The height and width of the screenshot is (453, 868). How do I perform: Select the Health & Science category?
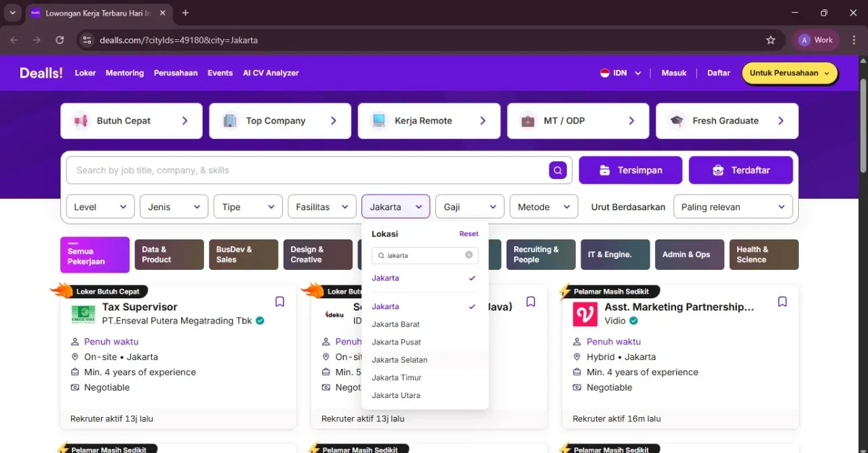pos(764,255)
